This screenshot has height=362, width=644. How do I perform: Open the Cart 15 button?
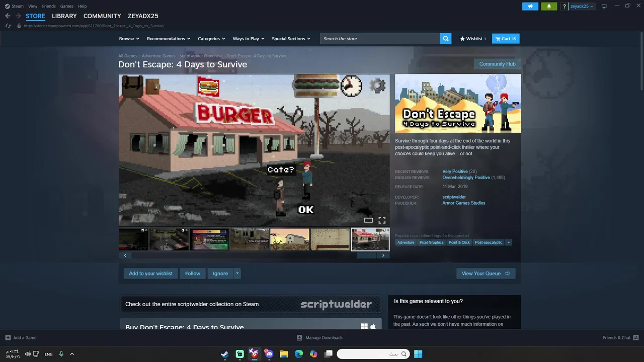(x=506, y=39)
